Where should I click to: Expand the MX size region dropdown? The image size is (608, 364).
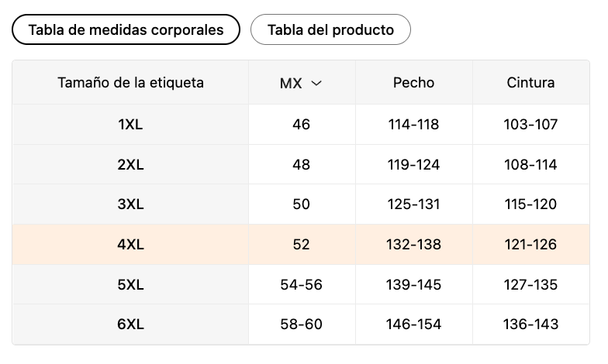coord(301,82)
